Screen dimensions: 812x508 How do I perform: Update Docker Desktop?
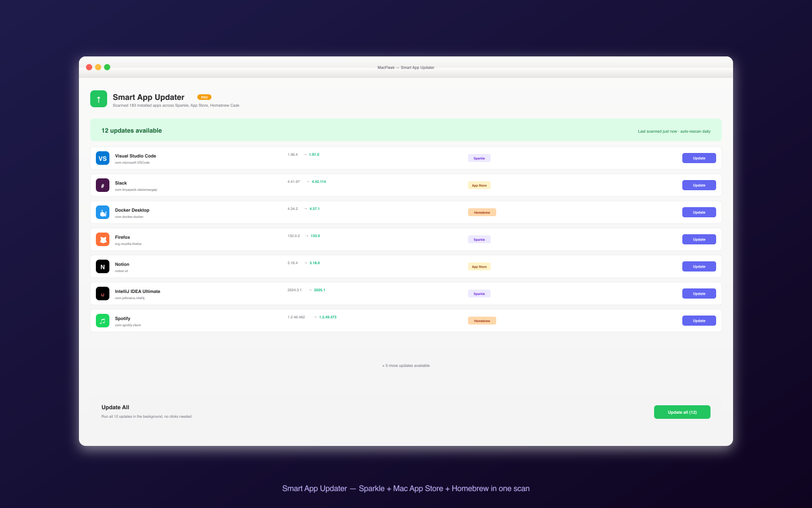tap(699, 212)
